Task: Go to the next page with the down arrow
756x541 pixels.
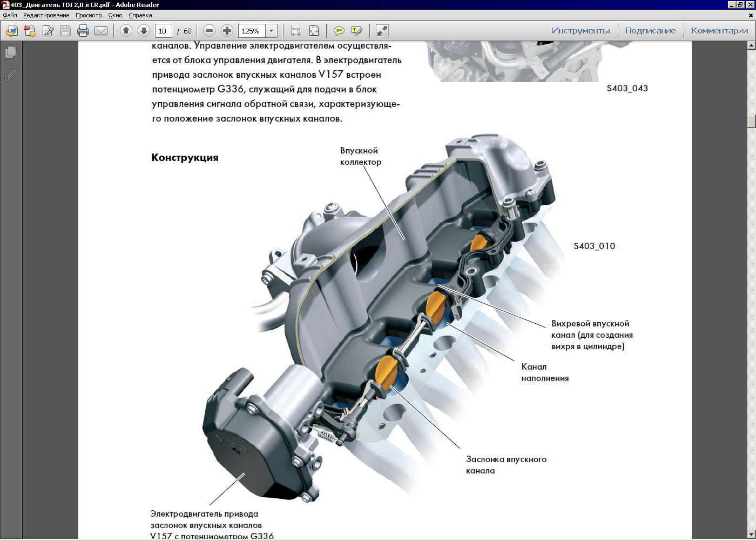Action: click(x=144, y=31)
